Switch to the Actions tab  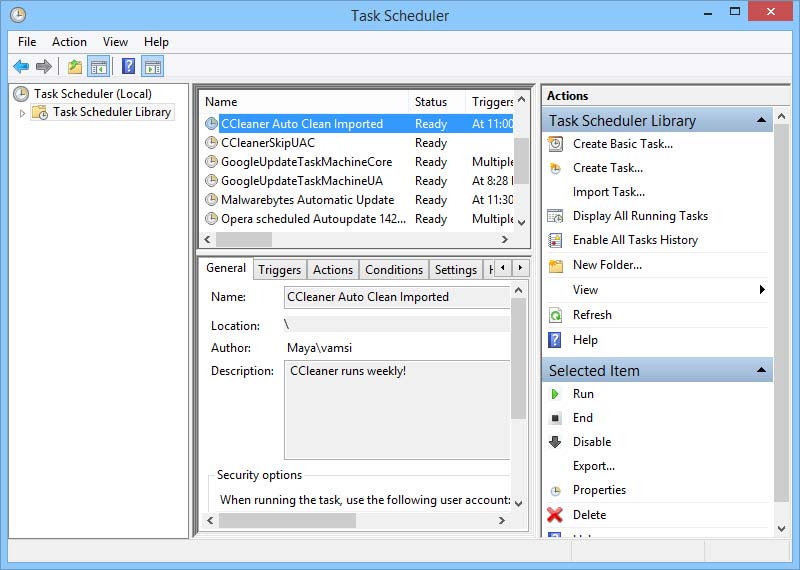point(333,270)
